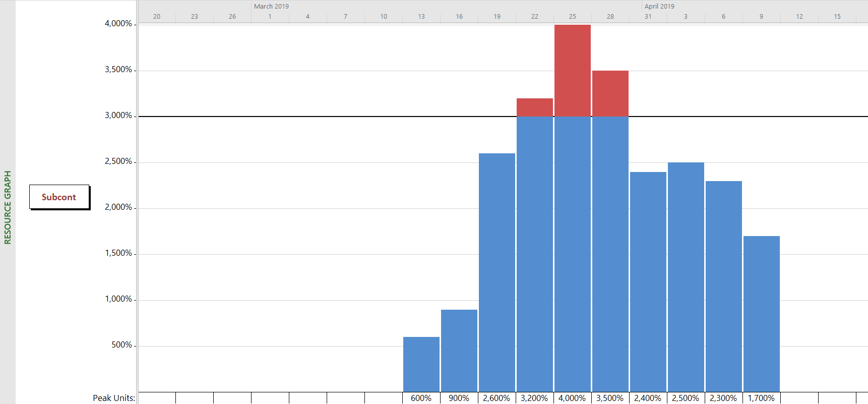Click the April 2019 timescale header

659,6
